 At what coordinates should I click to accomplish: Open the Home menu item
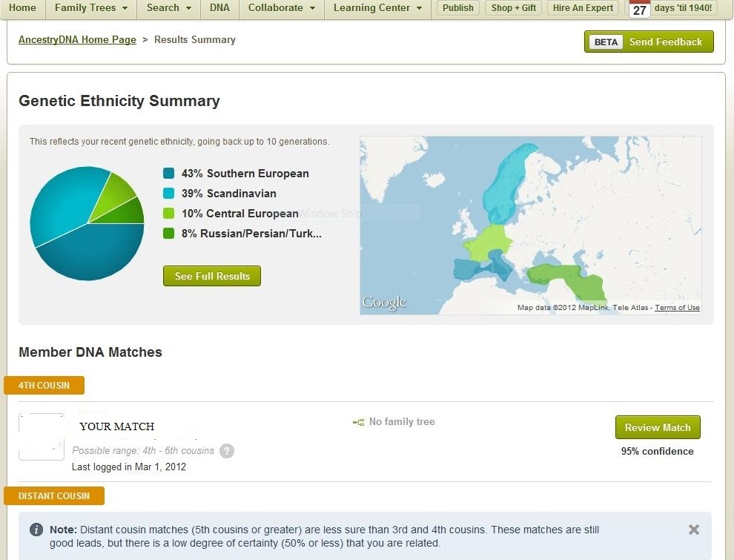(22, 8)
